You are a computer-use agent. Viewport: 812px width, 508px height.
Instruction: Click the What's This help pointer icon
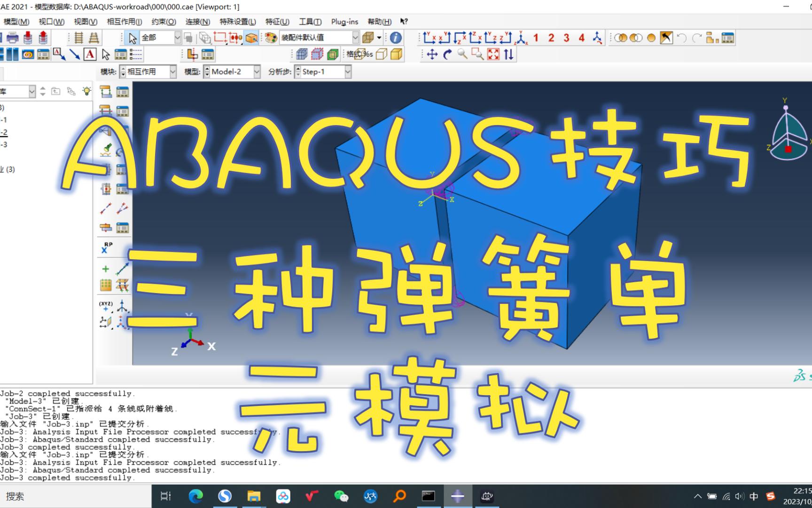click(x=404, y=21)
